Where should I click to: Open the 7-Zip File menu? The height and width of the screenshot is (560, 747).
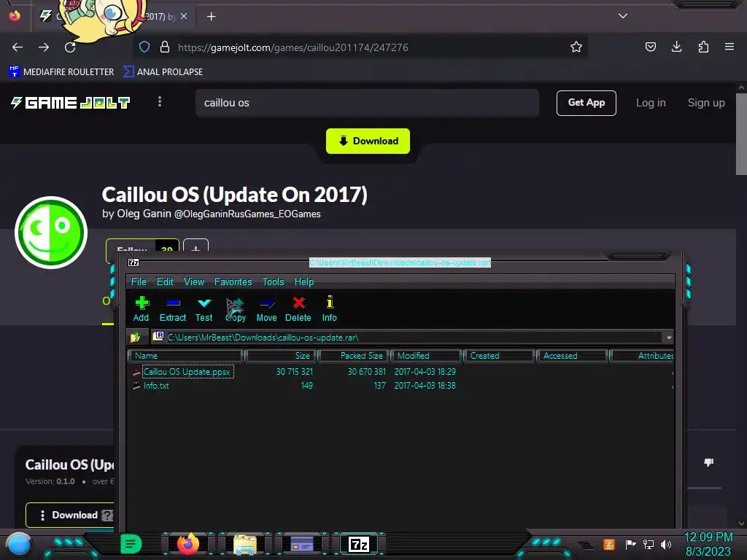139,281
